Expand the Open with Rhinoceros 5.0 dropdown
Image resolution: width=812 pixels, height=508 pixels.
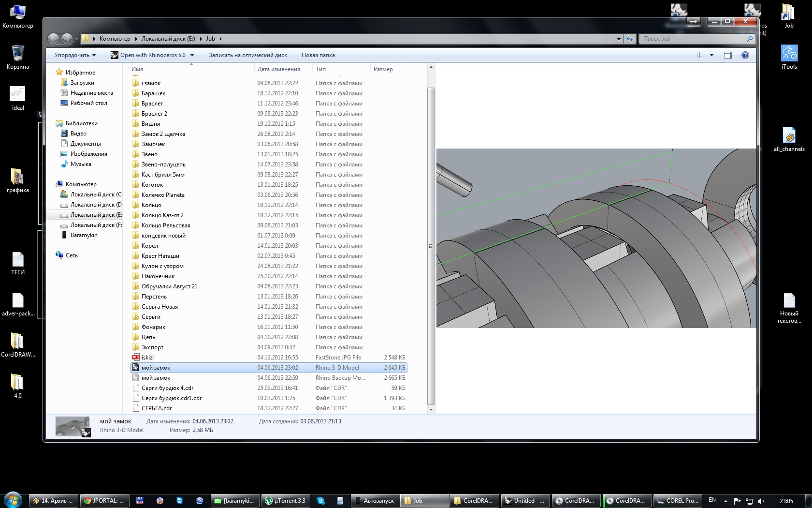pos(192,55)
